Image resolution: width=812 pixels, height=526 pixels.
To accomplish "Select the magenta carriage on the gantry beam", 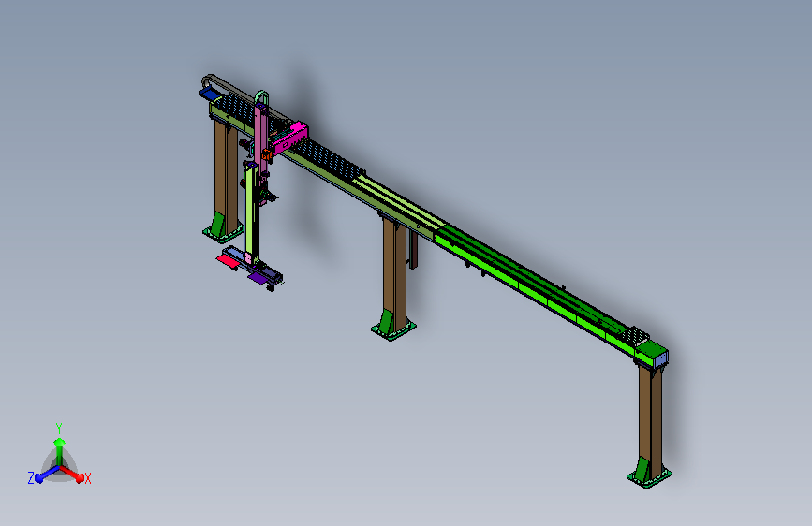I will click(290, 139).
